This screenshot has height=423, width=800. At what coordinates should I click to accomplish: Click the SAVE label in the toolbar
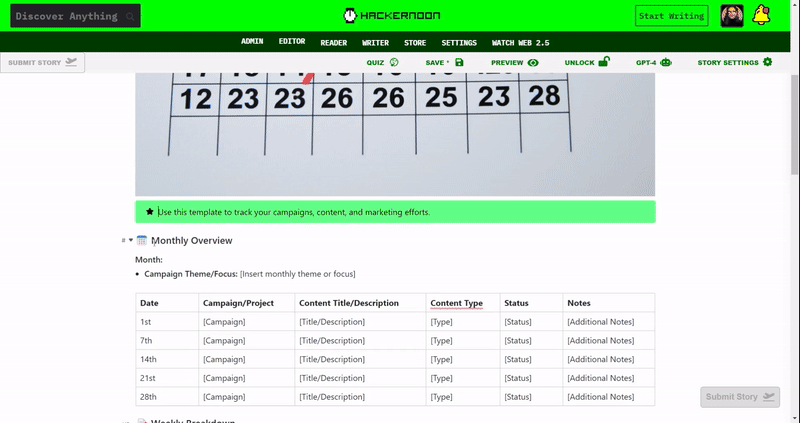coord(435,63)
